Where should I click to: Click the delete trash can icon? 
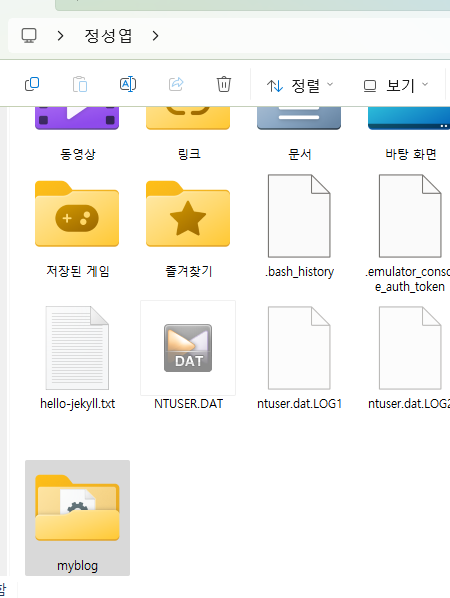(x=224, y=84)
